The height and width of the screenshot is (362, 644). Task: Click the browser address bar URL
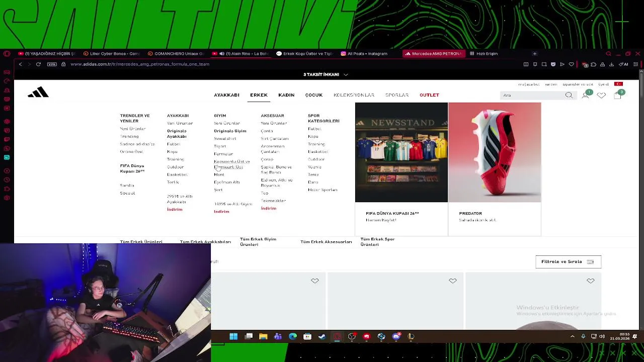[x=140, y=64]
